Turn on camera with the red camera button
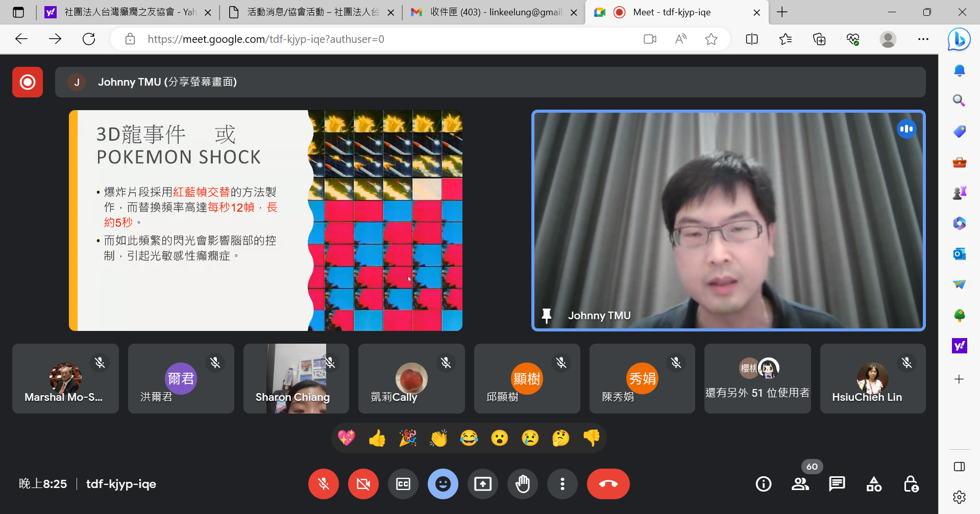 363,484
